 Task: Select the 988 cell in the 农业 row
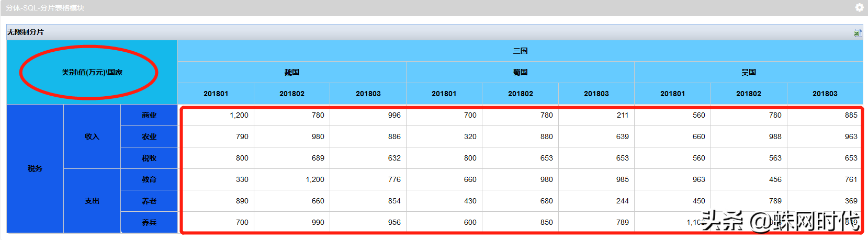pyautogui.click(x=749, y=136)
